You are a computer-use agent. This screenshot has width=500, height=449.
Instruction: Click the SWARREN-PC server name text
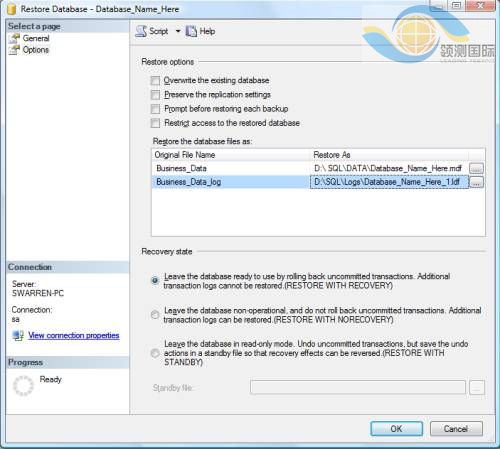pyautogui.click(x=38, y=294)
